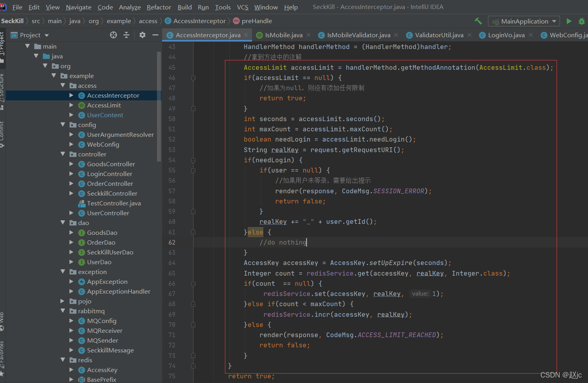Hide the Project panel with minus icon
The height and width of the screenshot is (383, 588).
155,35
